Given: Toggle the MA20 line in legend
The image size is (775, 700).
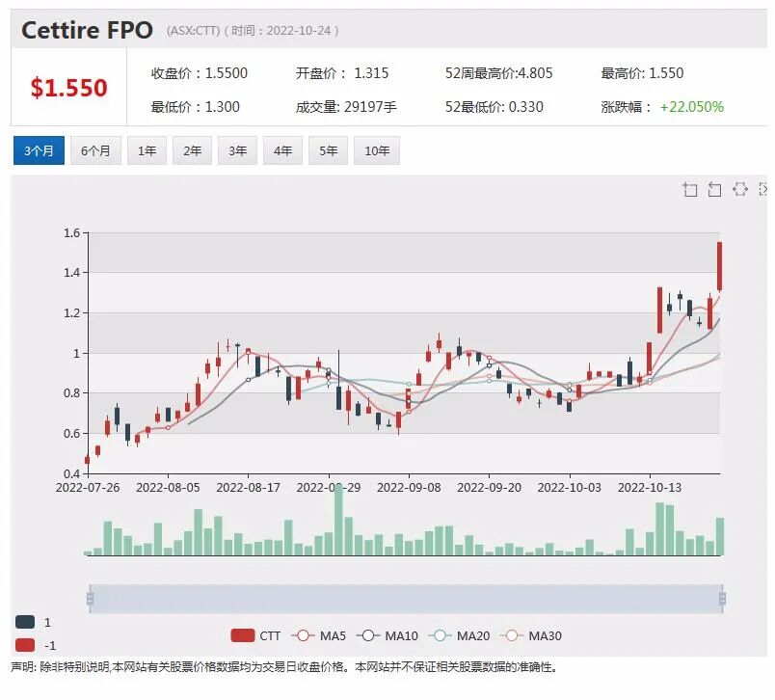Looking at the screenshot, I should [x=459, y=635].
